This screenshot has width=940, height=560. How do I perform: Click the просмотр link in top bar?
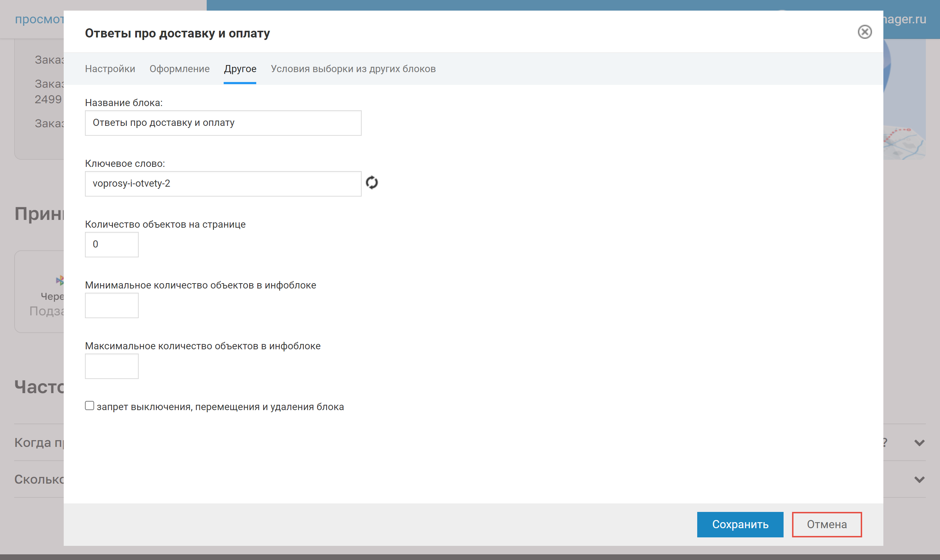tap(39, 19)
